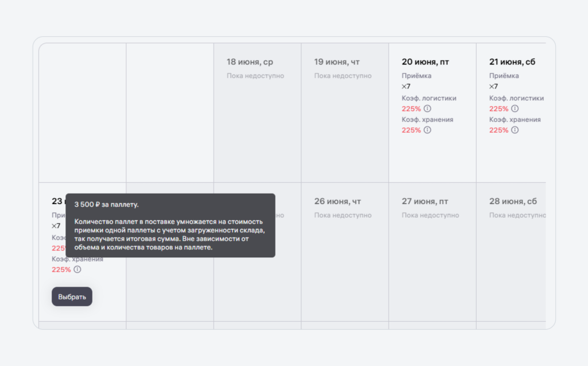Click info icon beside logistics 225% on 20 июня
This screenshot has height=366, width=588.
[x=427, y=109]
